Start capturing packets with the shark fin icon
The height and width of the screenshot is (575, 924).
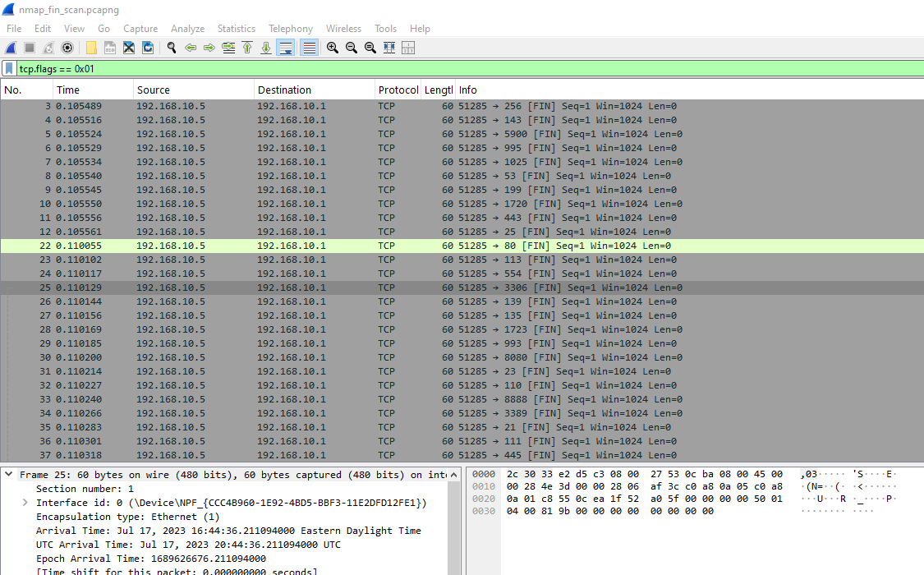10,47
